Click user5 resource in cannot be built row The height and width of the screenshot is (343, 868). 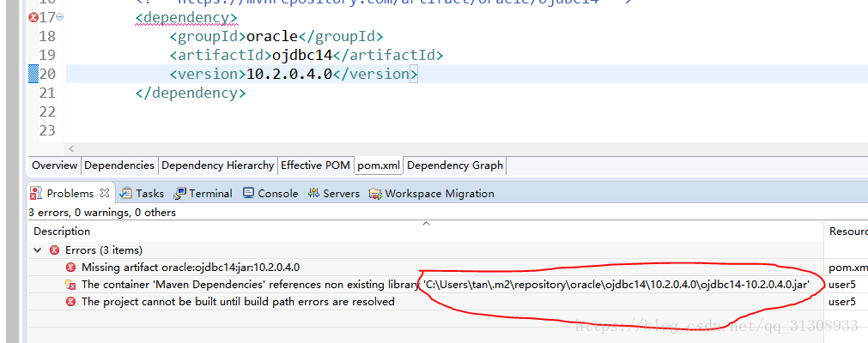coord(842,302)
